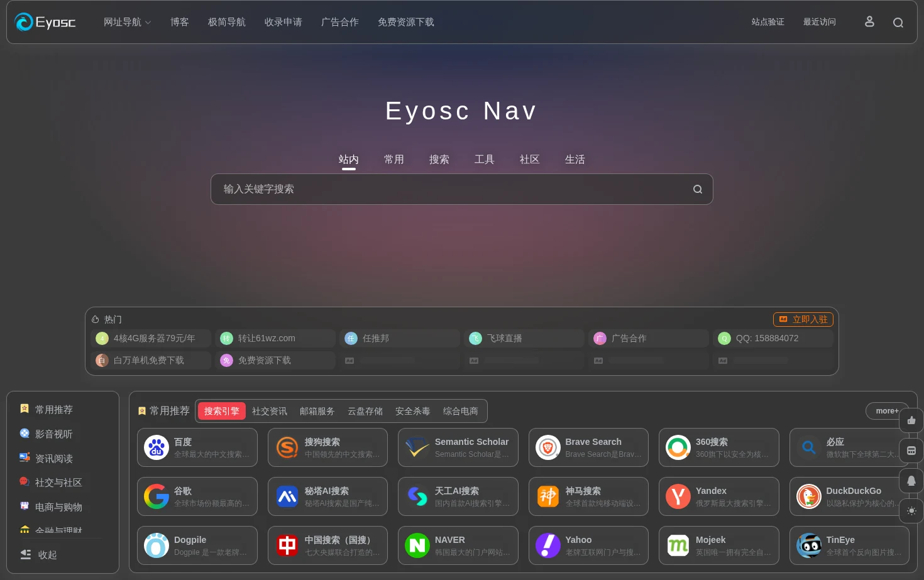Open hot link 转让61wz.com

[275, 338]
